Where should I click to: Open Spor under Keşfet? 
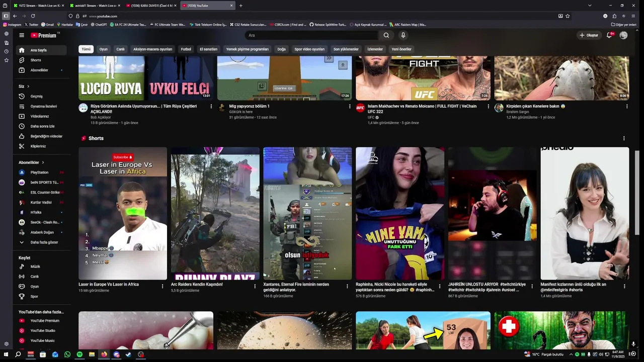pyautogui.click(x=42, y=297)
